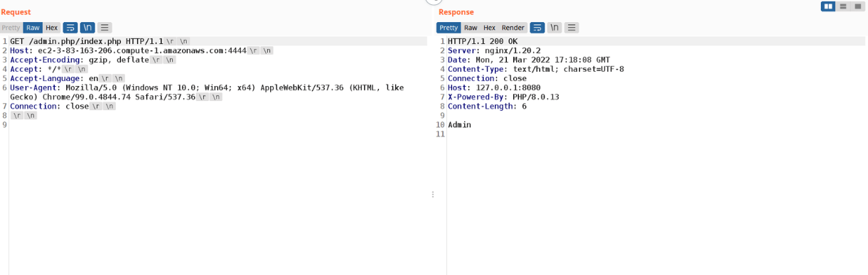This screenshot has width=868, height=275.
Task: Click the User-Agent header line
Action: coord(207,92)
